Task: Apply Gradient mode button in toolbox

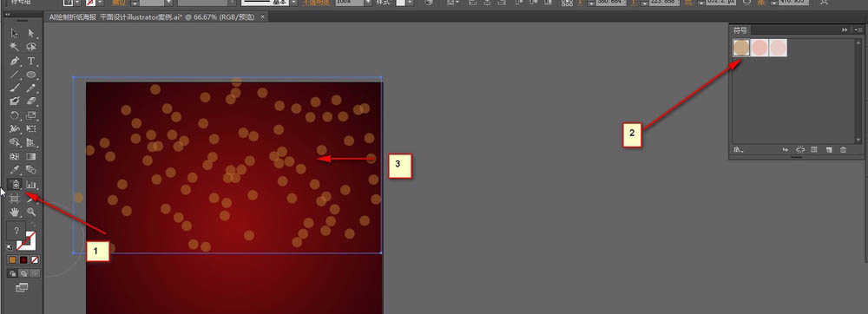Action: coord(23,259)
